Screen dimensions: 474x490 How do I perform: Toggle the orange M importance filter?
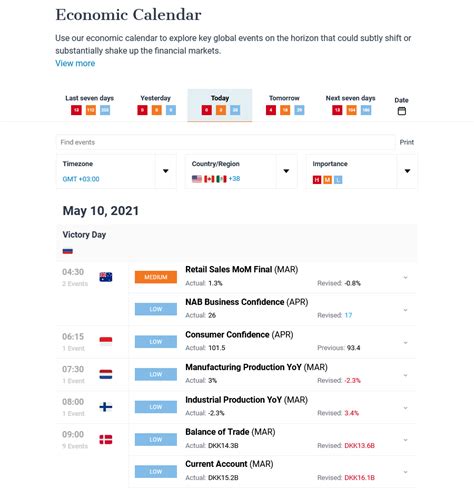327,180
